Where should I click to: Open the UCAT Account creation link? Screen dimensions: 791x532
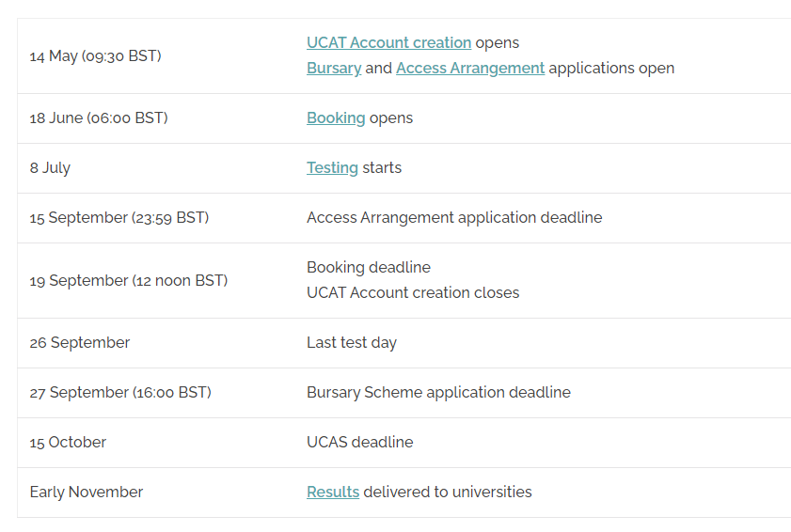coord(388,43)
